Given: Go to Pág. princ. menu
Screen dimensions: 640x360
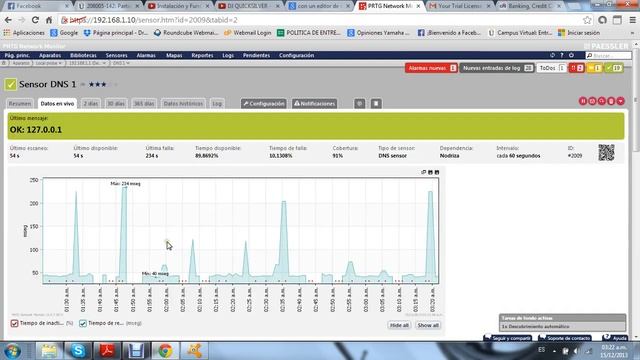Looking at the screenshot, I should [x=17, y=55].
